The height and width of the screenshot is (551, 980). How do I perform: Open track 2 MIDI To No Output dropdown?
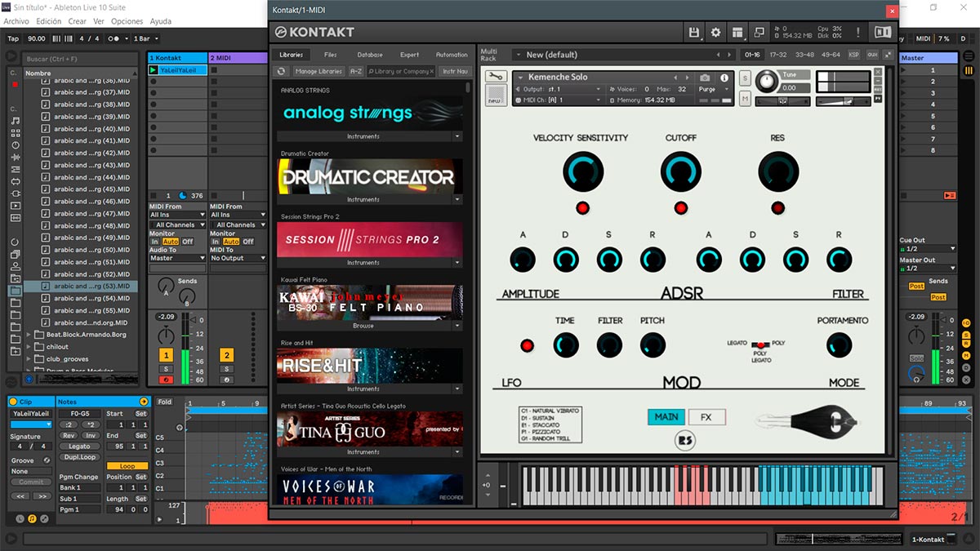pos(238,258)
